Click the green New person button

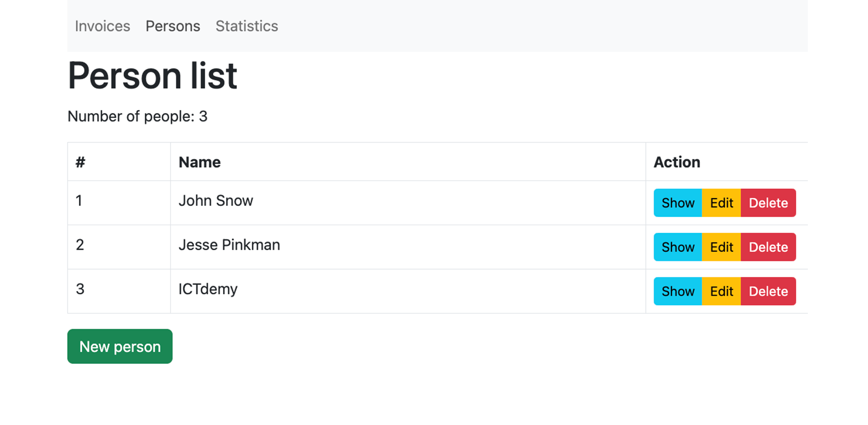coord(120,346)
